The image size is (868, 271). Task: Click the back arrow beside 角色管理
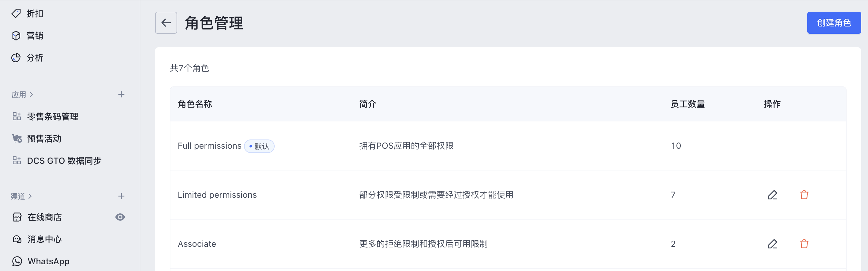click(x=166, y=23)
